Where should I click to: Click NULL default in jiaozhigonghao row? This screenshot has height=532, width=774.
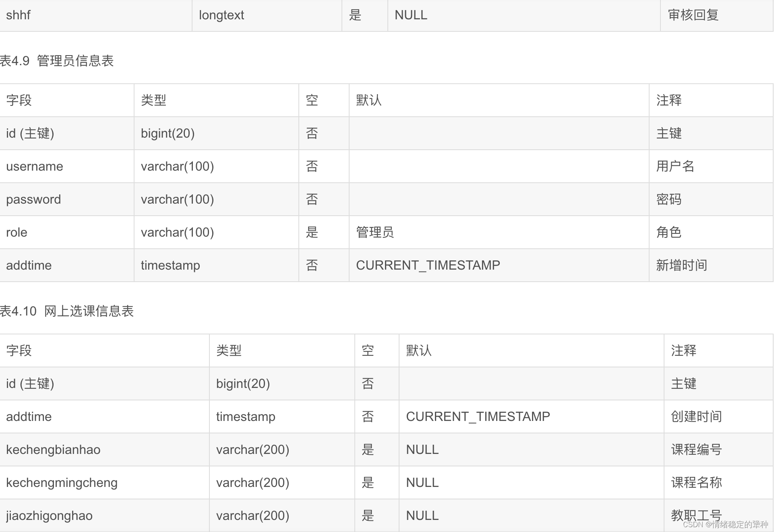click(x=422, y=516)
